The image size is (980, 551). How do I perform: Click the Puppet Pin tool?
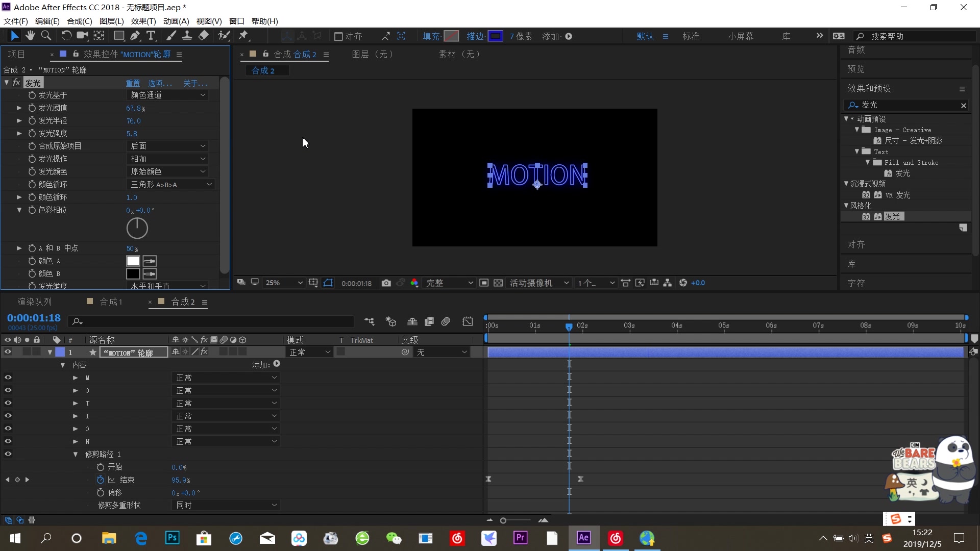(x=243, y=36)
